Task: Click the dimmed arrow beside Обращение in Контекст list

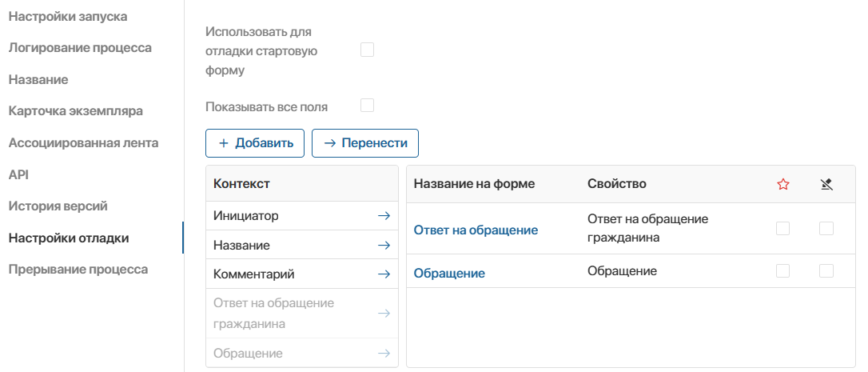Action: pos(384,353)
